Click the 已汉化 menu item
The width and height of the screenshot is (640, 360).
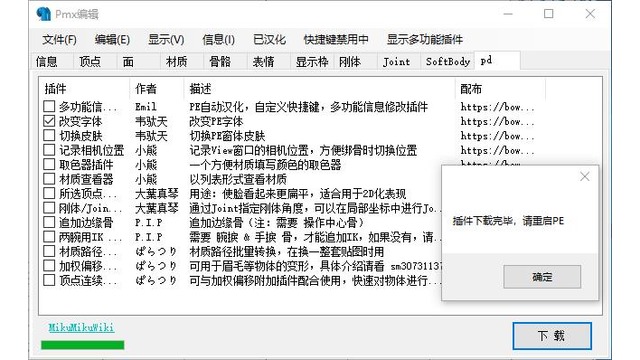(x=269, y=40)
